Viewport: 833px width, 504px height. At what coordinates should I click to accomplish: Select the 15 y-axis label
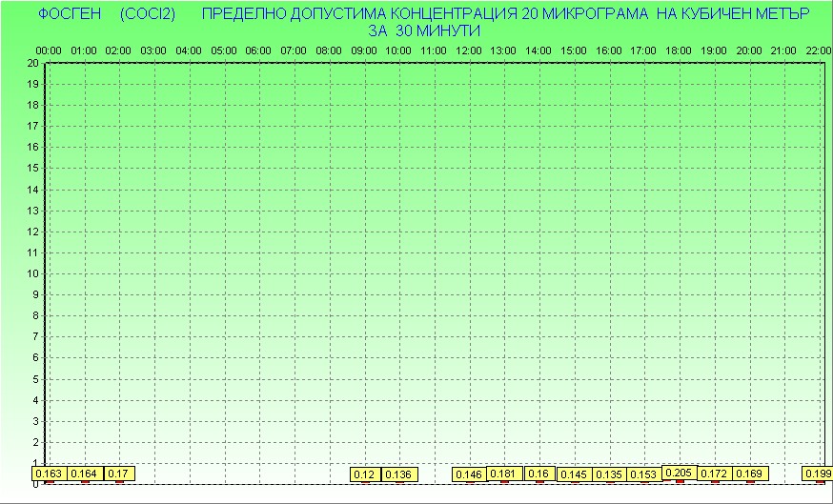[33, 169]
